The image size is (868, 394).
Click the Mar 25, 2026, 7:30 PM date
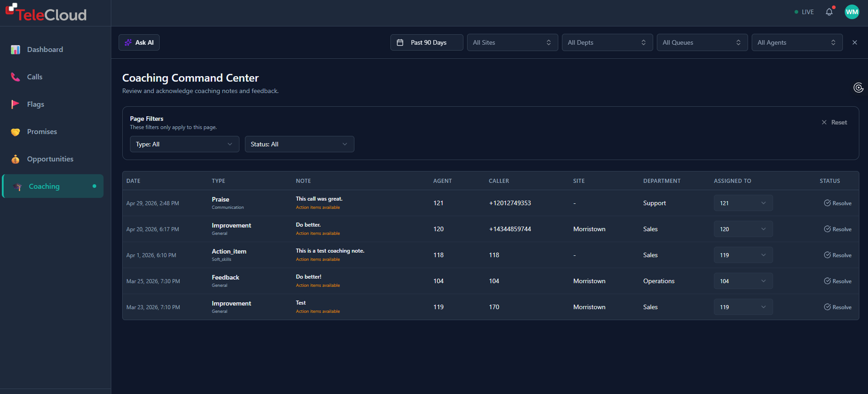[153, 281]
